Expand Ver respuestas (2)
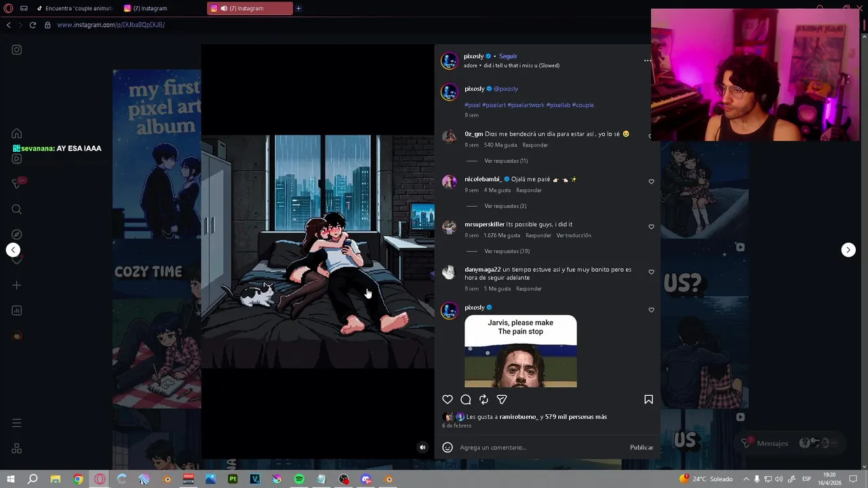868x488 pixels. 505,206
